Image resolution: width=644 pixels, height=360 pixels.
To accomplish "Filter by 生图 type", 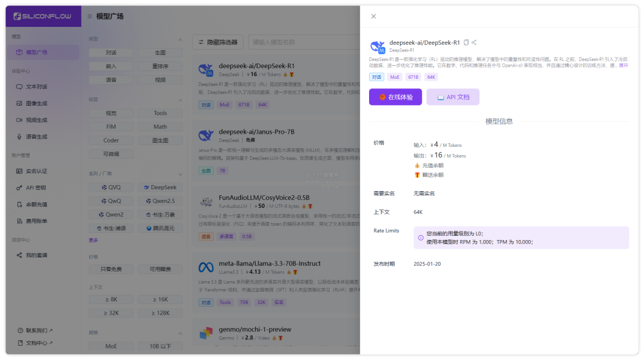I will point(160,53).
